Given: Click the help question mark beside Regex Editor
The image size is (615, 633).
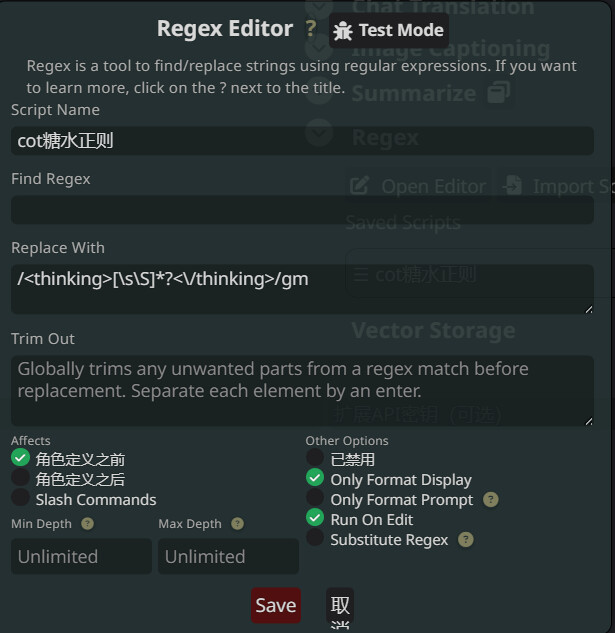Looking at the screenshot, I should [311, 29].
